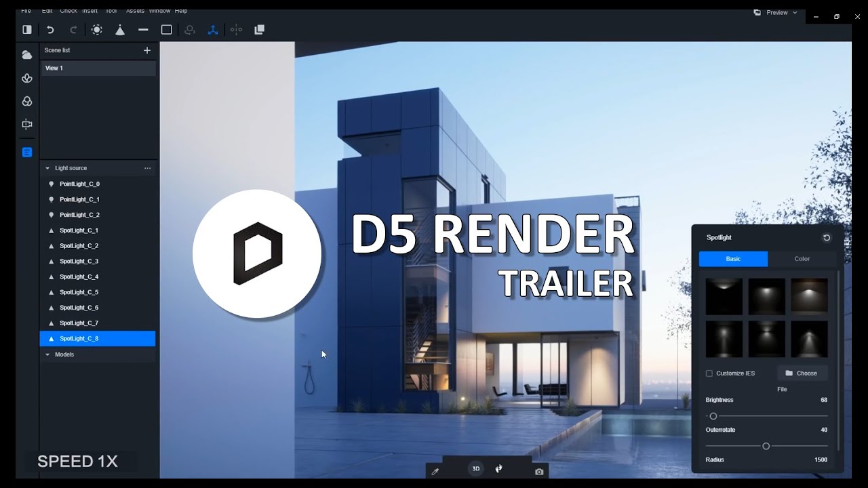Click the Choose IES file button
The width and height of the screenshot is (868, 488).
click(802, 373)
